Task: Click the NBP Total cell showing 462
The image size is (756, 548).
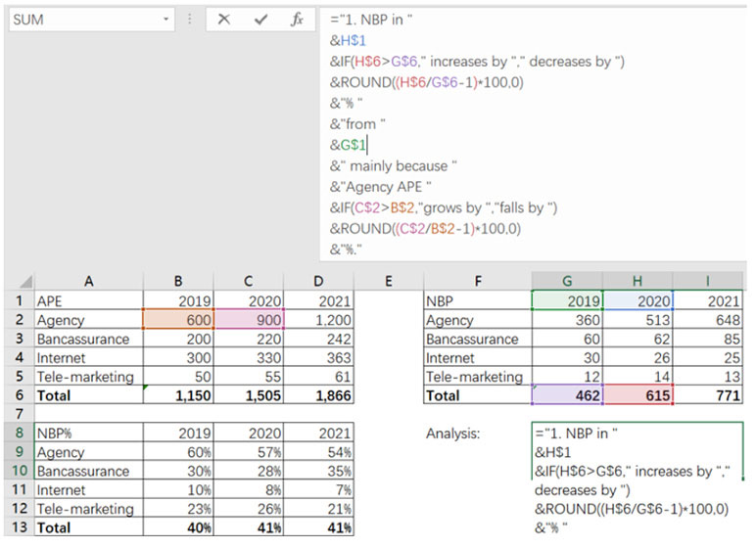Action: coord(566,395)
